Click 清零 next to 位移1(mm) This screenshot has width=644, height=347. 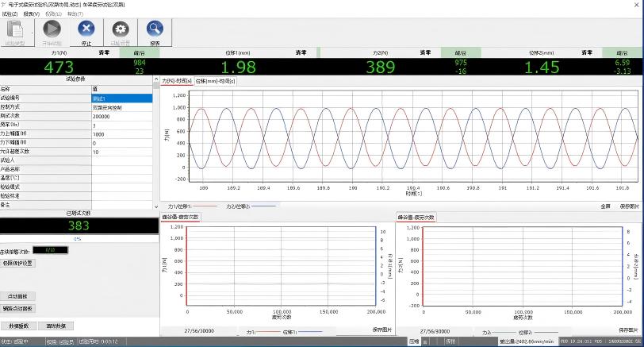click(301, 52)
